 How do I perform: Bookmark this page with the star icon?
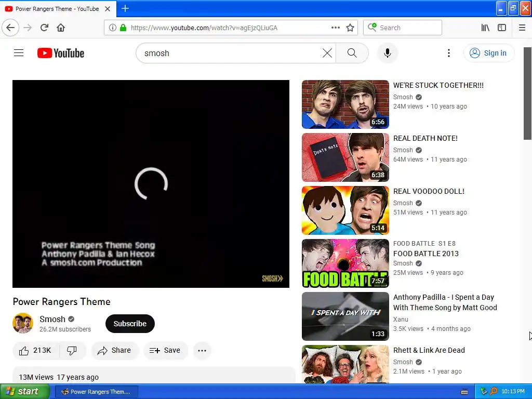click(350, 28)
